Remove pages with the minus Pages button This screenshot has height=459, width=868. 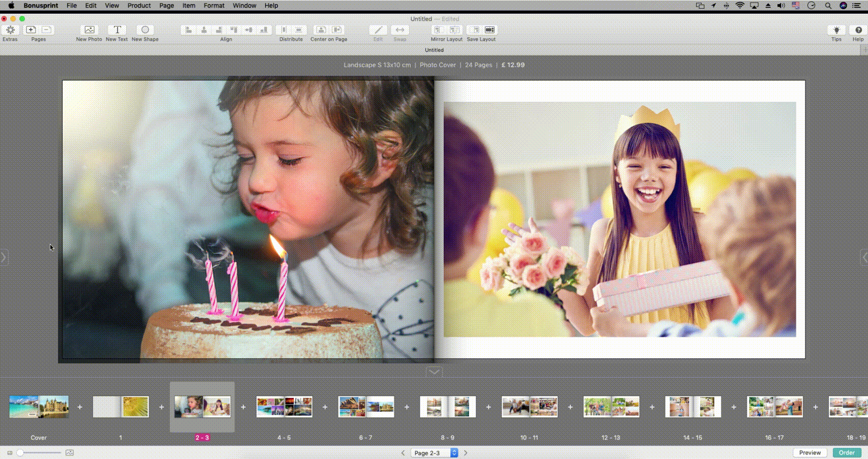pos(47,30)
